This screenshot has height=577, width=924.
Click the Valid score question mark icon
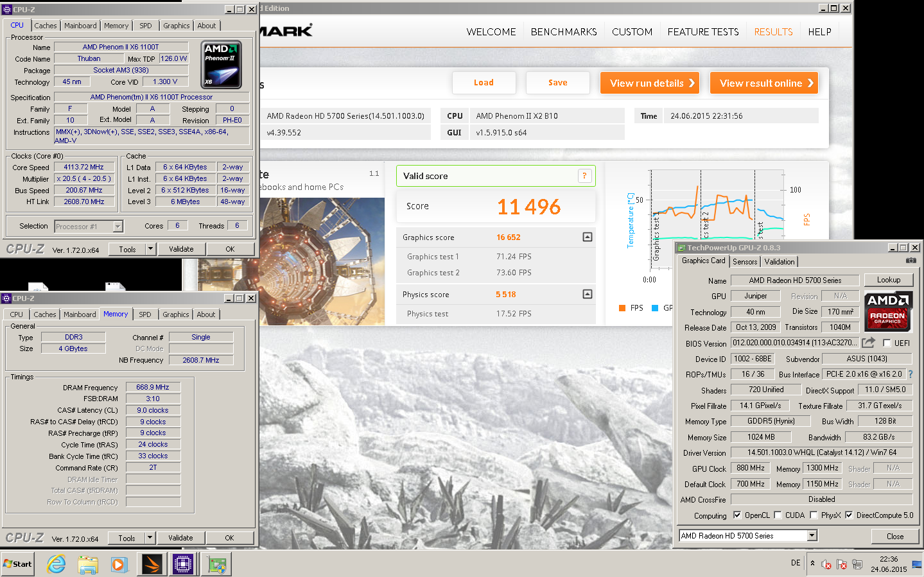(x=584, y=176)
